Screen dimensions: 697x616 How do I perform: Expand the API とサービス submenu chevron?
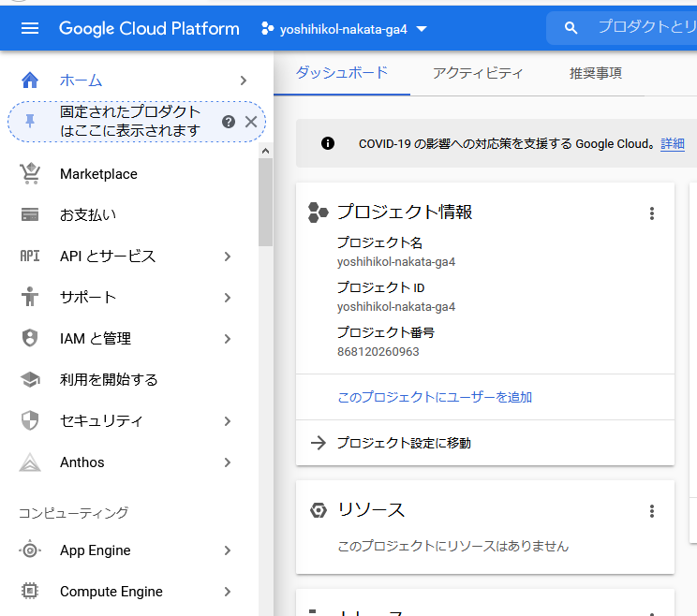[228, 257]
